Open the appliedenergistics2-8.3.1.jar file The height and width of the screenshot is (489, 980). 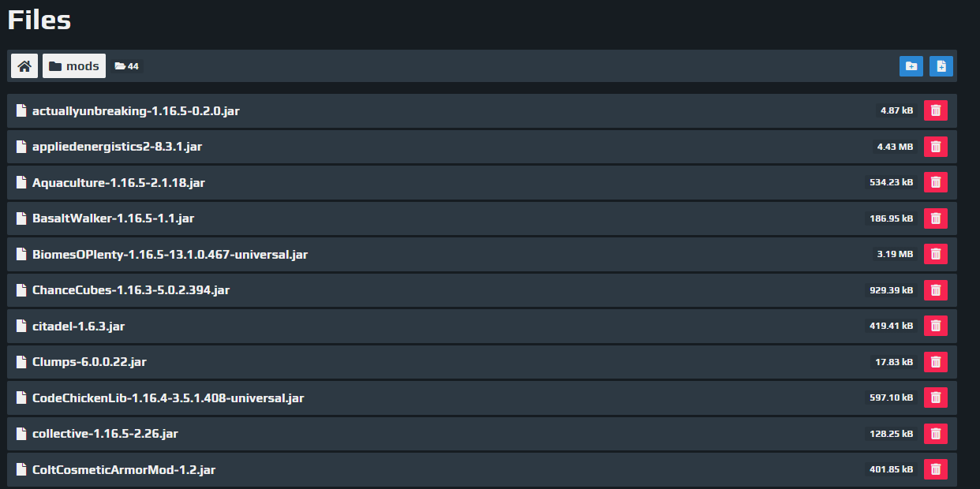coord(117,147)
